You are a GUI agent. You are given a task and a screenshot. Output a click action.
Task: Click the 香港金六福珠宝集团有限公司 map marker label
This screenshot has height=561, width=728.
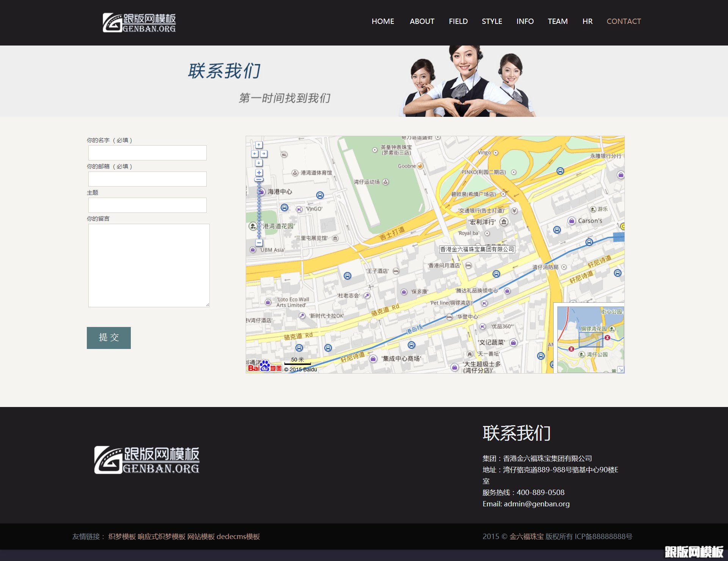pyautogui.click(x=477, y=249)
